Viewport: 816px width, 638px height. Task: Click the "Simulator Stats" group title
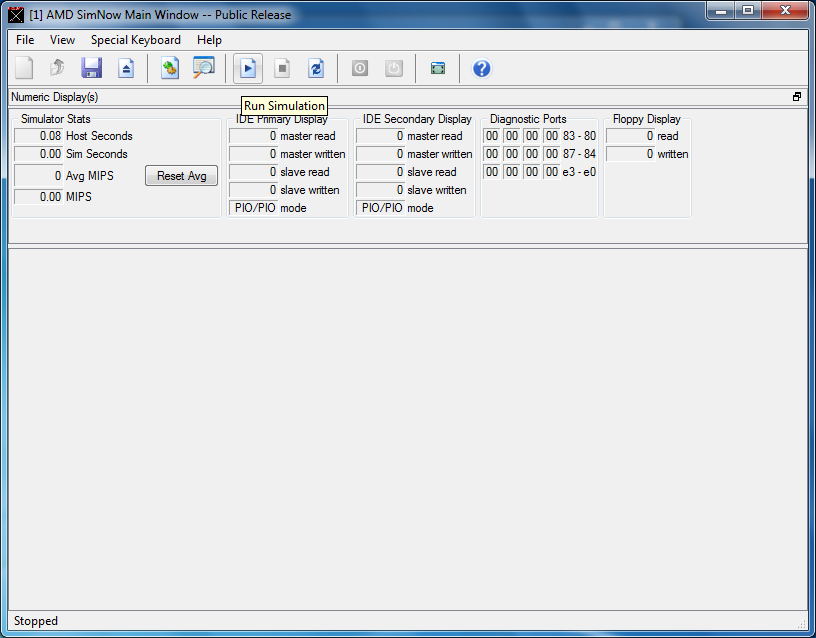click(x=56, y=119)
